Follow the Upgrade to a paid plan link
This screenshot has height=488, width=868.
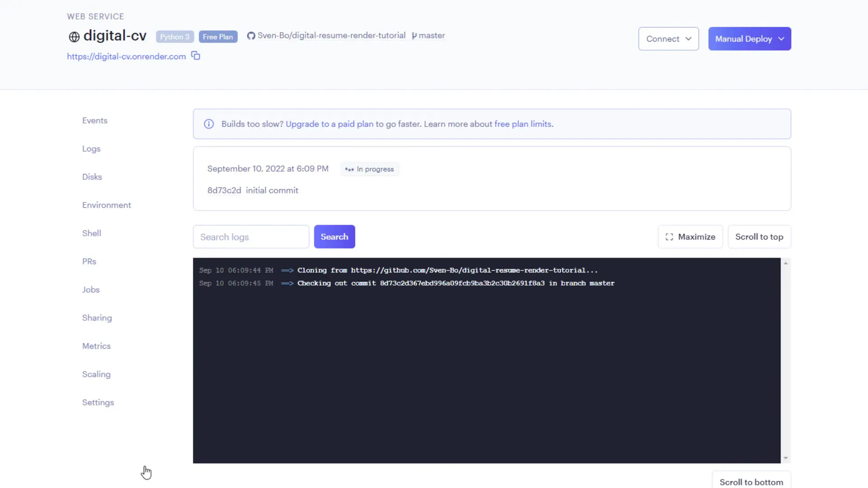(329, 124)
